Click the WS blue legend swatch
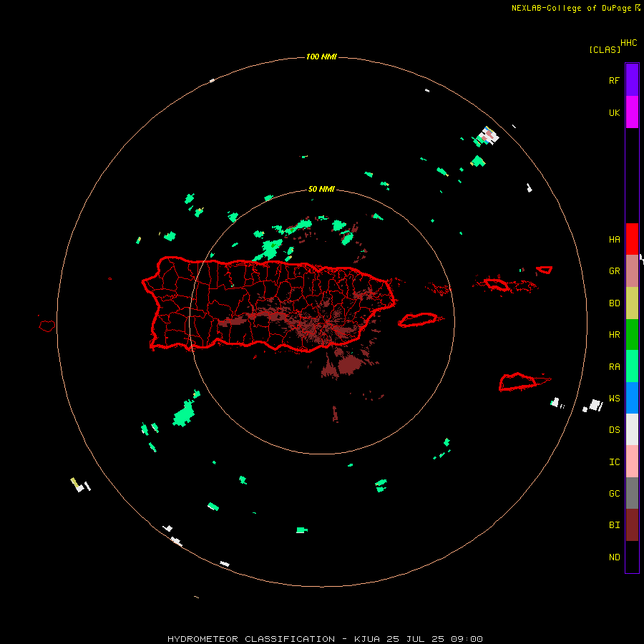644x644 pixels. coord(632,398)
